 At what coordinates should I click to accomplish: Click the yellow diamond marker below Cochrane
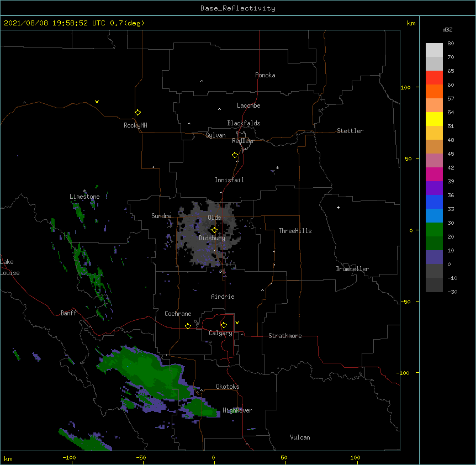188,326
